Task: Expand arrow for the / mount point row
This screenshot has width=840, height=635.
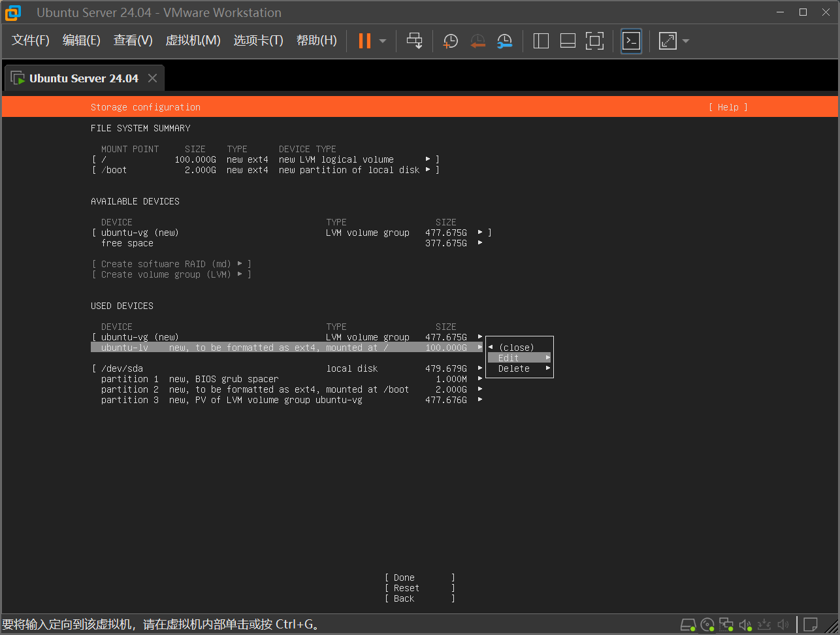Action: (428, 159)
